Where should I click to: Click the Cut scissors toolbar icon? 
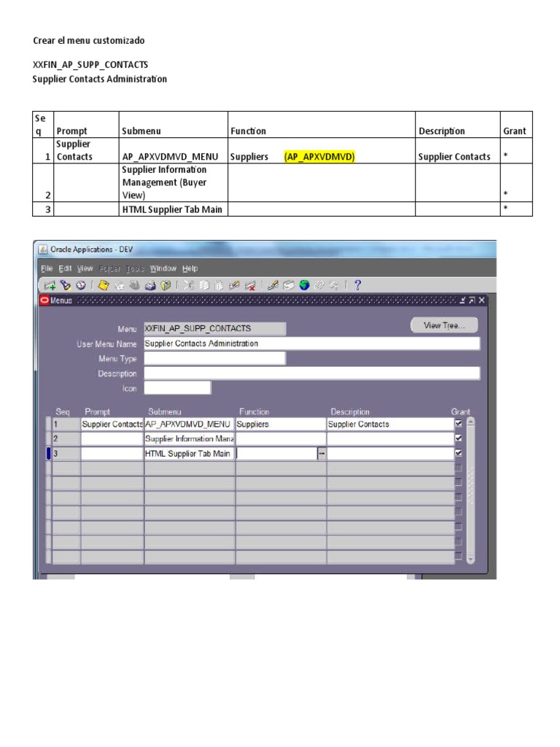point(189,285)
